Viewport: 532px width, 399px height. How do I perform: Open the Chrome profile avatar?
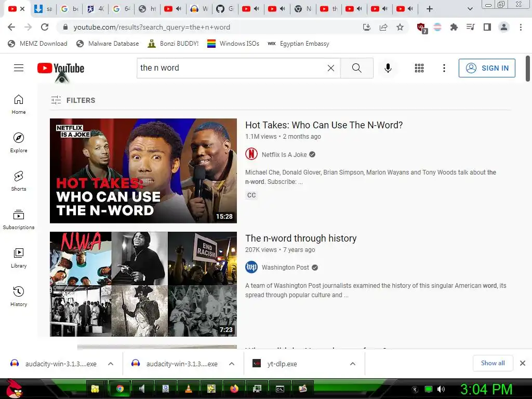pyautogui.click(x=504, y=27)
